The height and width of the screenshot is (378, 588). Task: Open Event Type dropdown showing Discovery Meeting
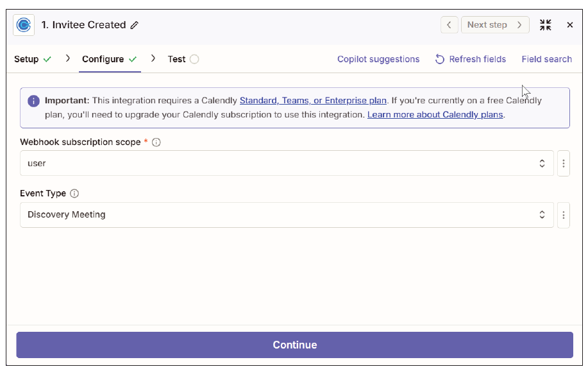287,215
